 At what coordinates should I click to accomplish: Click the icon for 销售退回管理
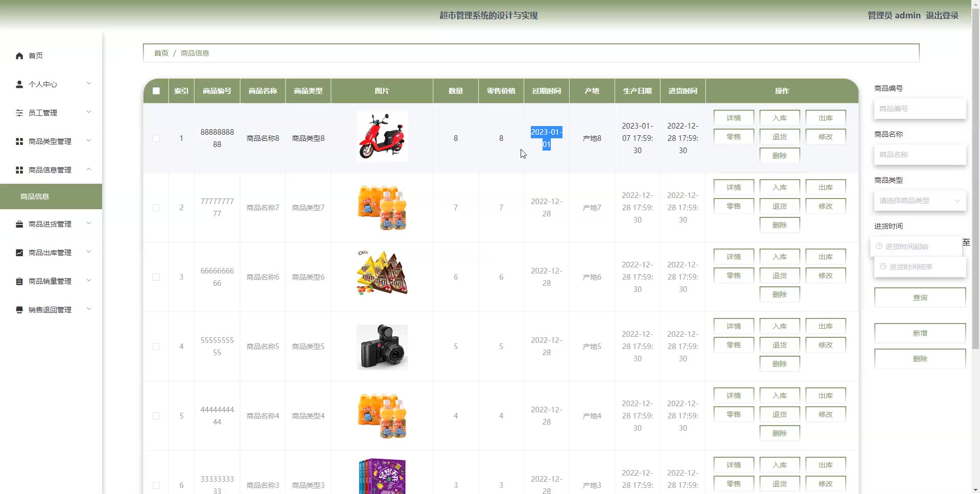pos(19,310)
